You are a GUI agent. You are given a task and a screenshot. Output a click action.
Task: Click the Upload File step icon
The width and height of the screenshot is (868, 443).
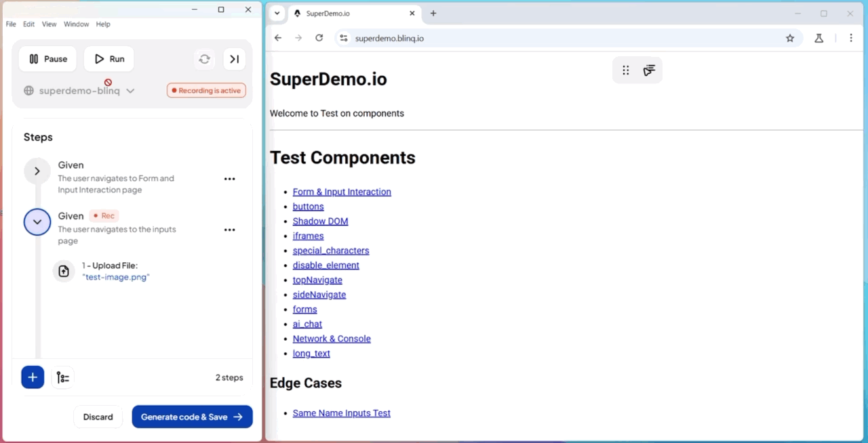[x=64, y=271]
